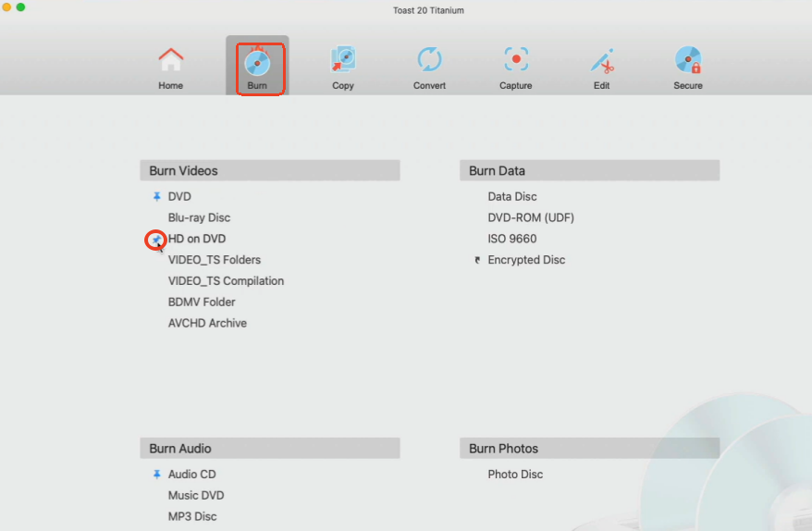Select the Edit tool icon
812x531 pixels.
point(602,61)
